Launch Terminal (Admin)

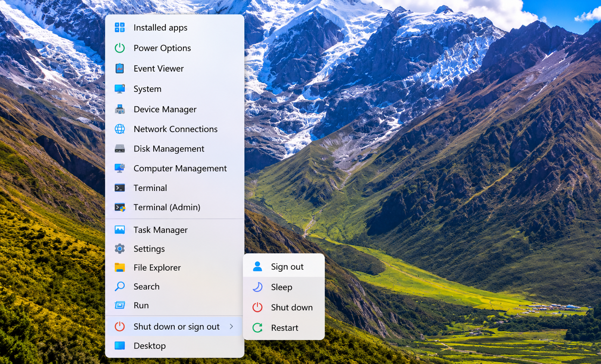175,207
